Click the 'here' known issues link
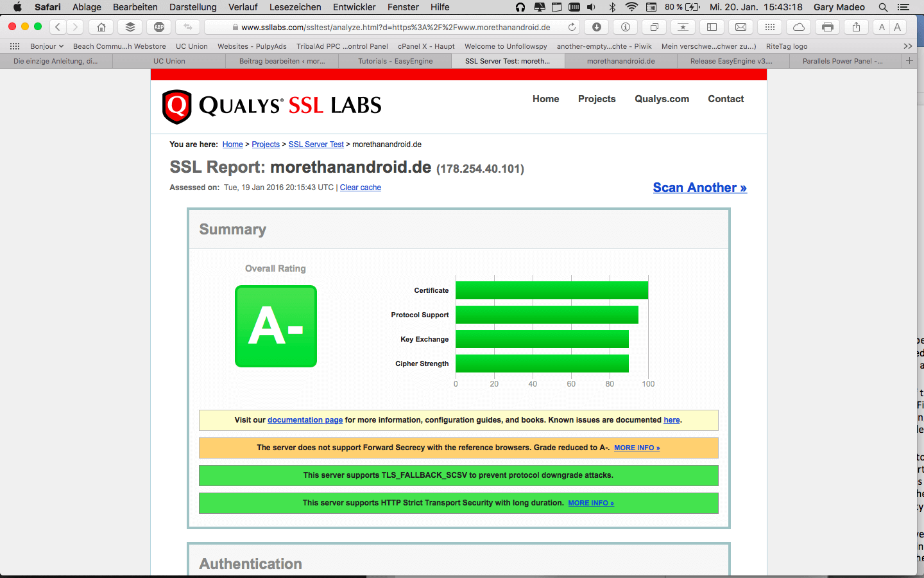Viewport: 924px width, 578px height. click(x=671, y=420)
